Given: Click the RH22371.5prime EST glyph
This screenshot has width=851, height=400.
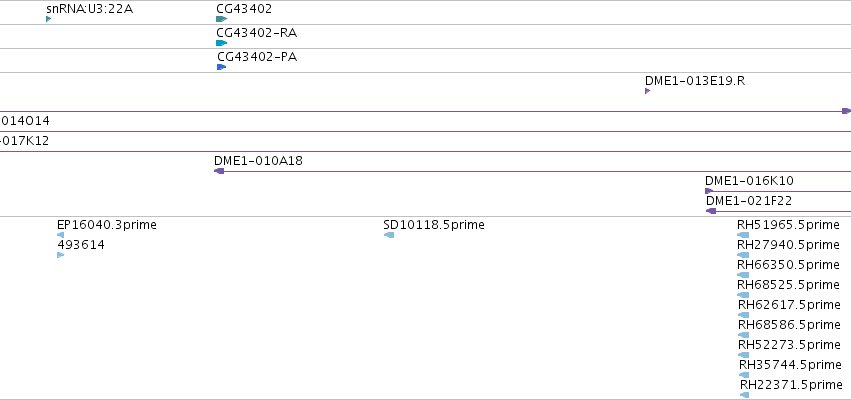Looking at the screenshot, I should click(745, 395).
